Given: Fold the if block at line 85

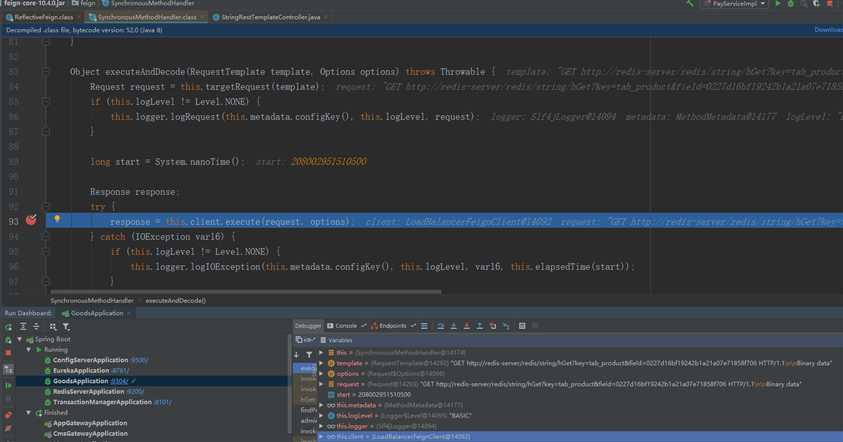Looking at the screenshot, I should (x=46, y=102).
